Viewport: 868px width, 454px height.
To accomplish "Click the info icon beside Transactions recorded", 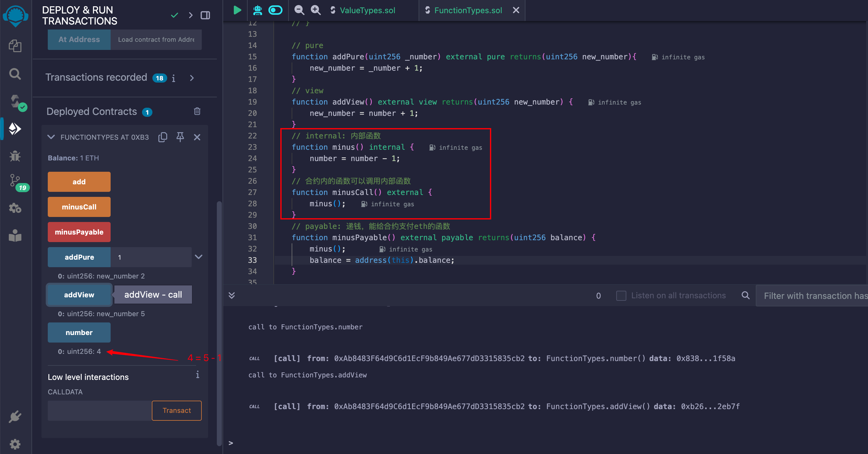I will pos(173,78).
